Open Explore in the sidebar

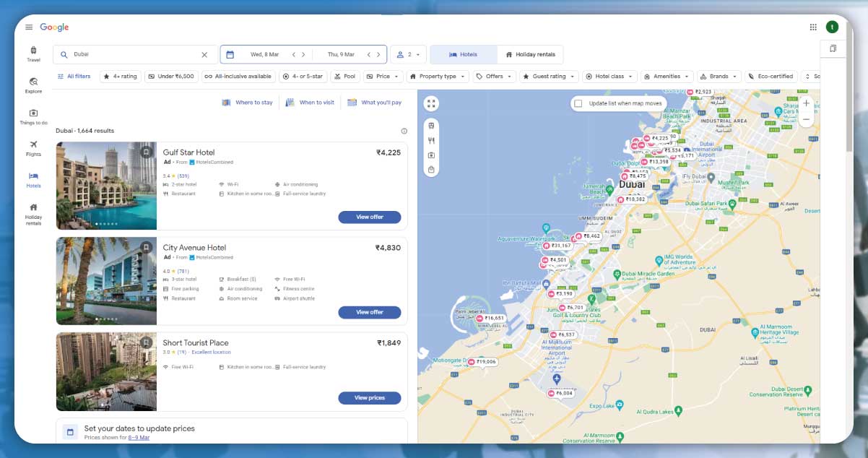(33, 86)
